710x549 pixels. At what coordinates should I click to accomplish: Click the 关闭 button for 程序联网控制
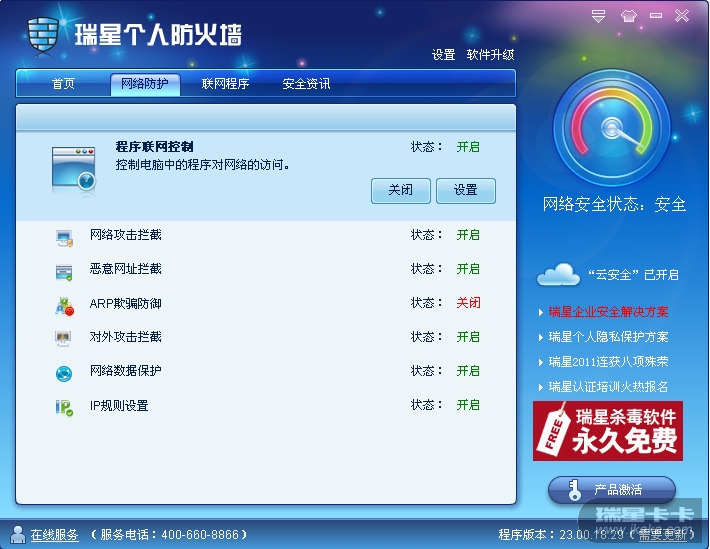point(401,190)
